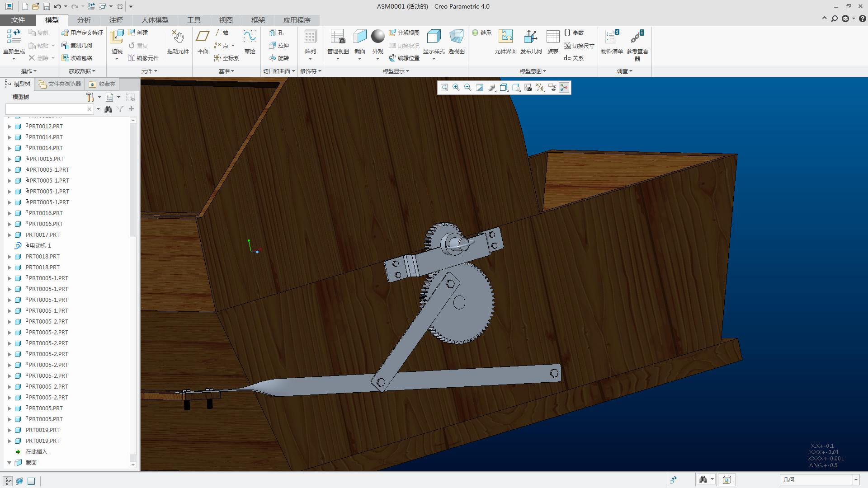Open the selection filter 几何 dropdown
This screenshot has height=488, width=868.
pyautogui.click(x=856, y=480)
